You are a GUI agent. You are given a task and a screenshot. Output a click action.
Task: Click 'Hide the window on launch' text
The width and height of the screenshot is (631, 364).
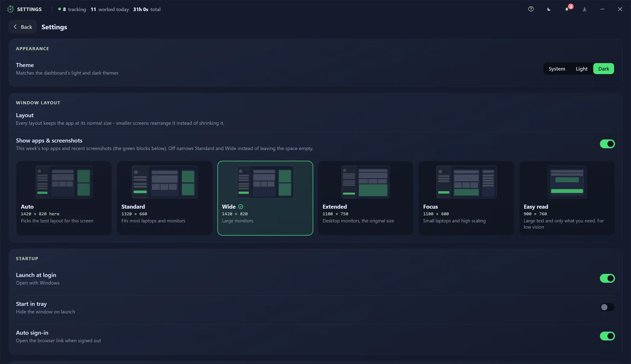tap(45, 312)
